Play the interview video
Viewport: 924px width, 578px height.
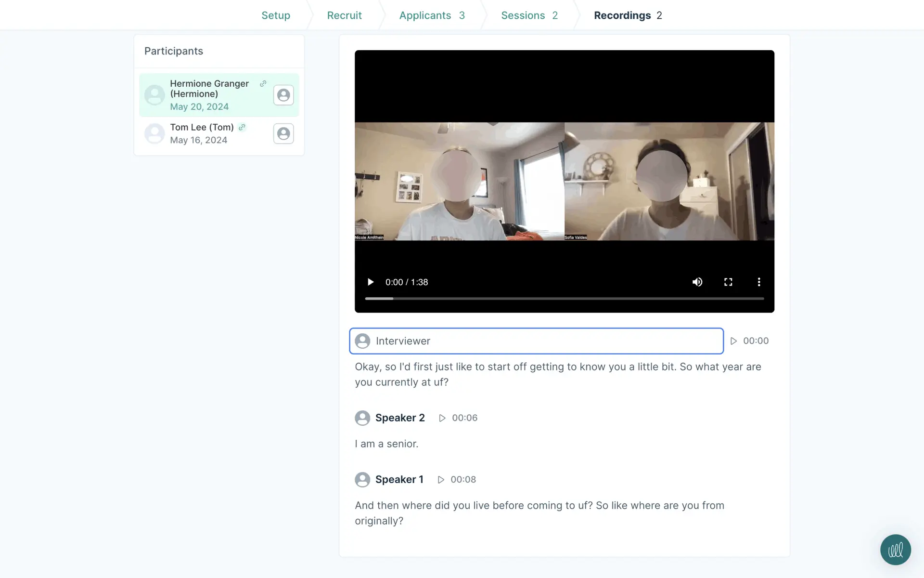tap(370, 282)
